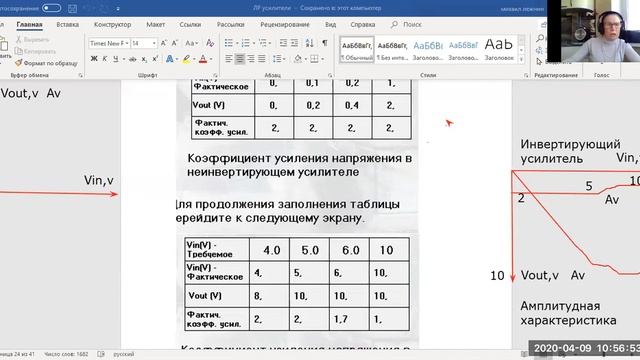
Task: Click the increase font size icon
Action: tap(164, 43)
